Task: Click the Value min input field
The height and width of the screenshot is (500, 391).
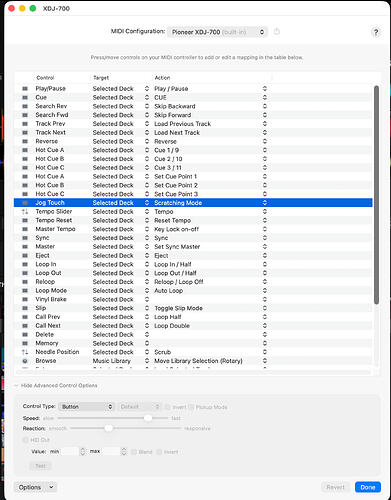Action: coord(69,452)
